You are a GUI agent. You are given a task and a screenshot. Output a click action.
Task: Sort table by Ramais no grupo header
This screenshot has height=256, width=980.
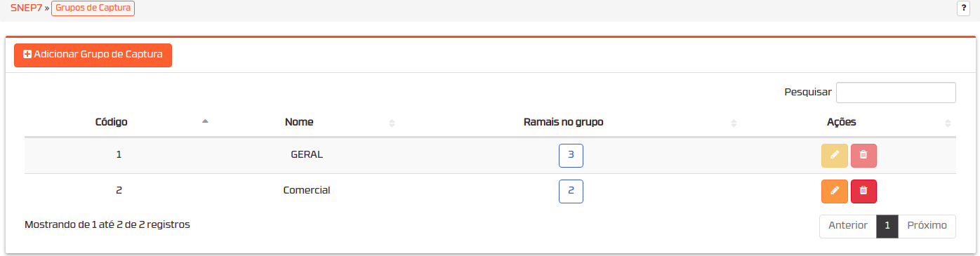[x=564, y=122]
